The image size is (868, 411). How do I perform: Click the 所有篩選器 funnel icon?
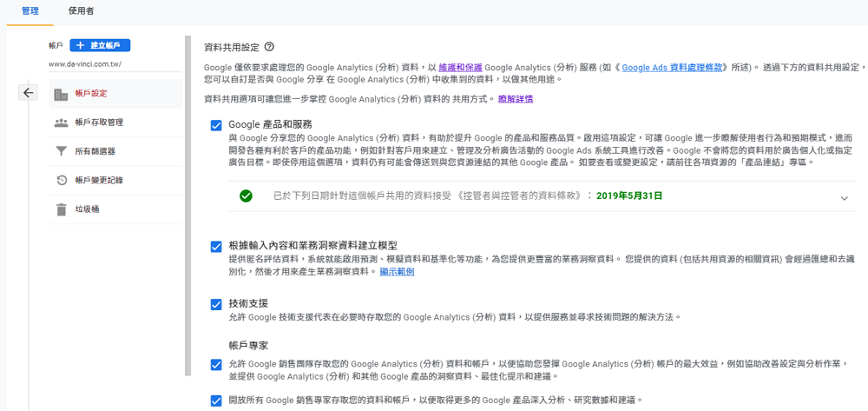(62, 152)
